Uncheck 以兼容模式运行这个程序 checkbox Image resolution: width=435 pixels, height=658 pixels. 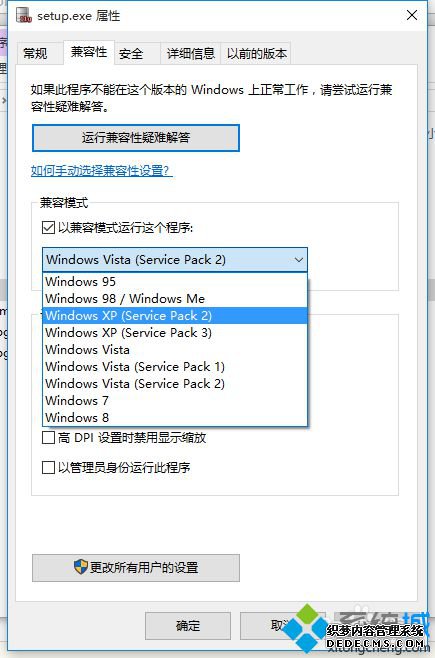click(48, 228)
